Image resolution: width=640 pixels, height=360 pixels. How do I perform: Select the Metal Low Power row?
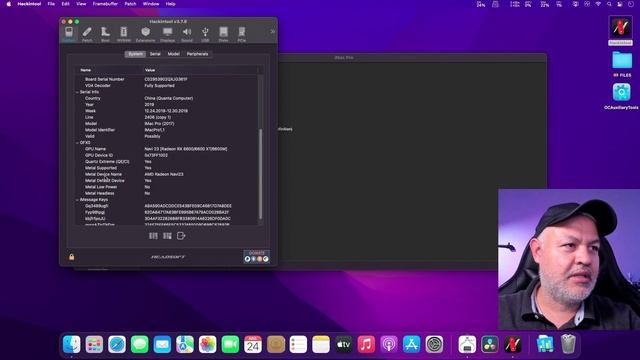coord(167,187)
